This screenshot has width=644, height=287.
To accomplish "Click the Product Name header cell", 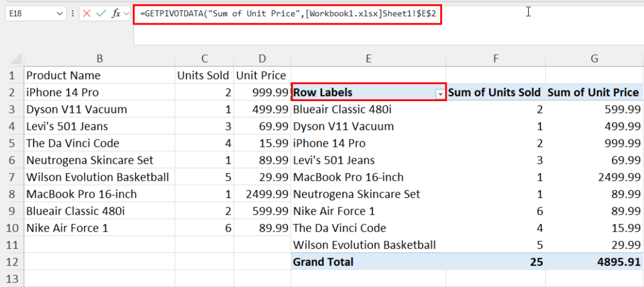I will (99, 75).
